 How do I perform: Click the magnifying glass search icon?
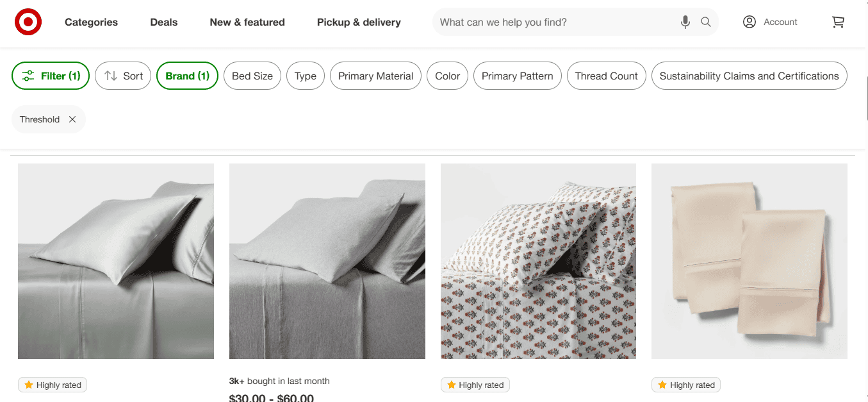706,22
